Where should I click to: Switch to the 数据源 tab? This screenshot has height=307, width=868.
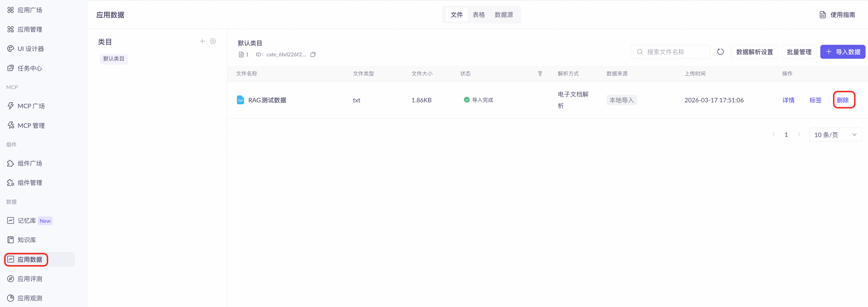503,14
